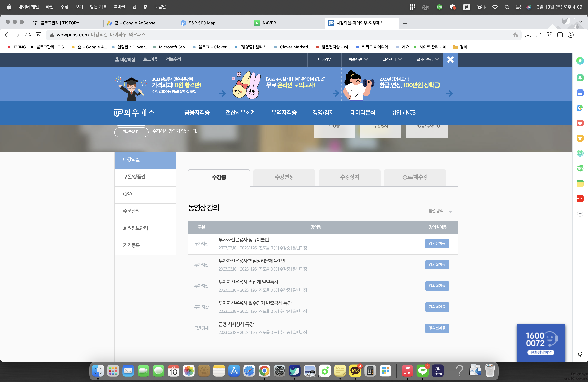Pin the sidebar with the pin icon
Viewport: 588px width, 382px height.
[x=580, y=354]
